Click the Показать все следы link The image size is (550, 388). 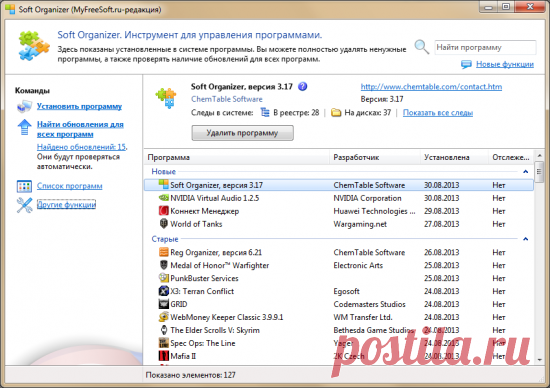pos(438,113)
